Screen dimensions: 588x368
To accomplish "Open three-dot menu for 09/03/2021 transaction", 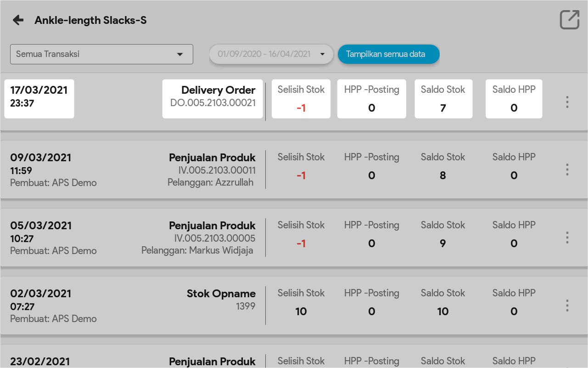I will tap(567, 170).
